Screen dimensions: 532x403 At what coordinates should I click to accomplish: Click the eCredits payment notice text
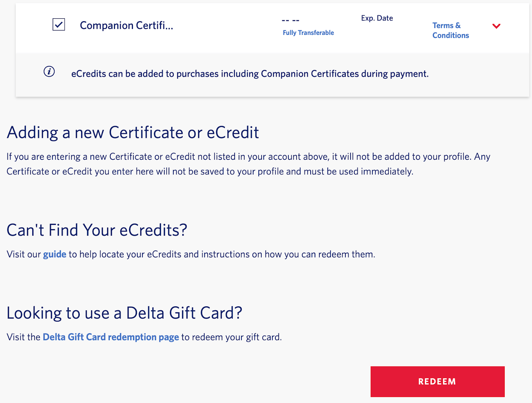click(250, 74)
